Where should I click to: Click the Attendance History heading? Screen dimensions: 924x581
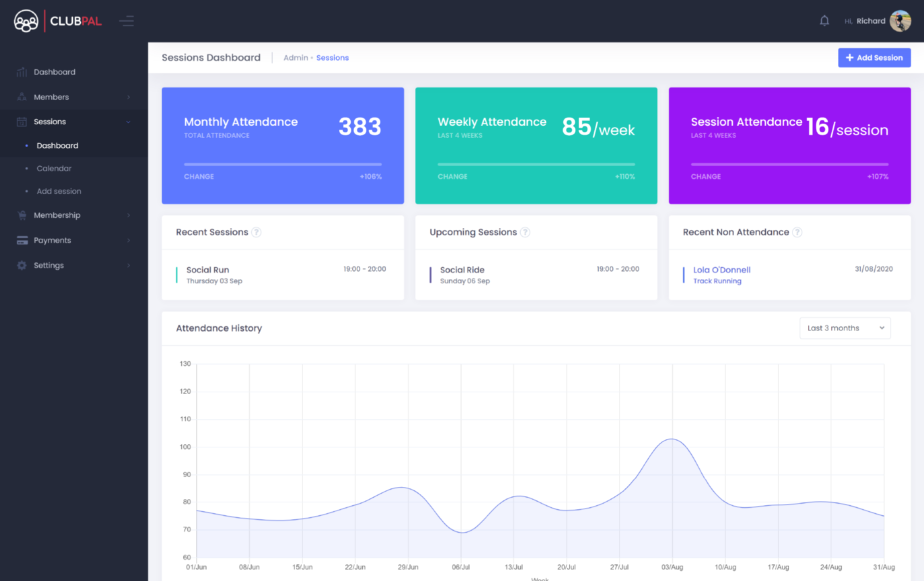219,328
